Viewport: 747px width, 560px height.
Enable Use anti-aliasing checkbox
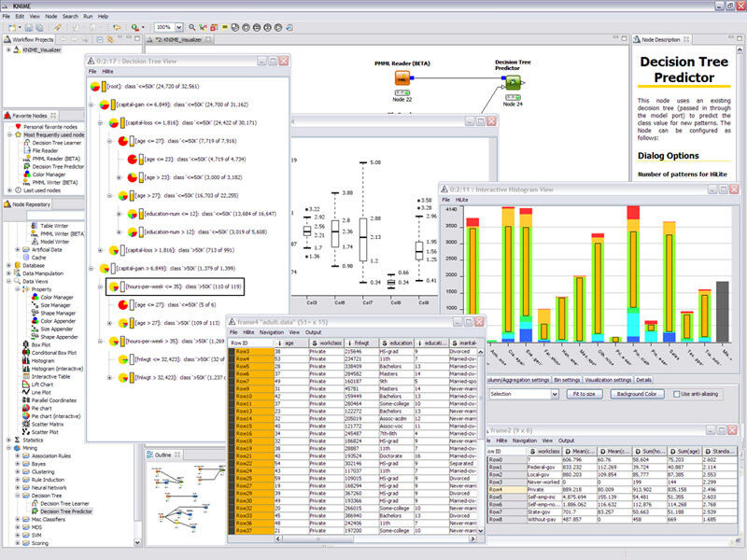(x=676, y=394)
